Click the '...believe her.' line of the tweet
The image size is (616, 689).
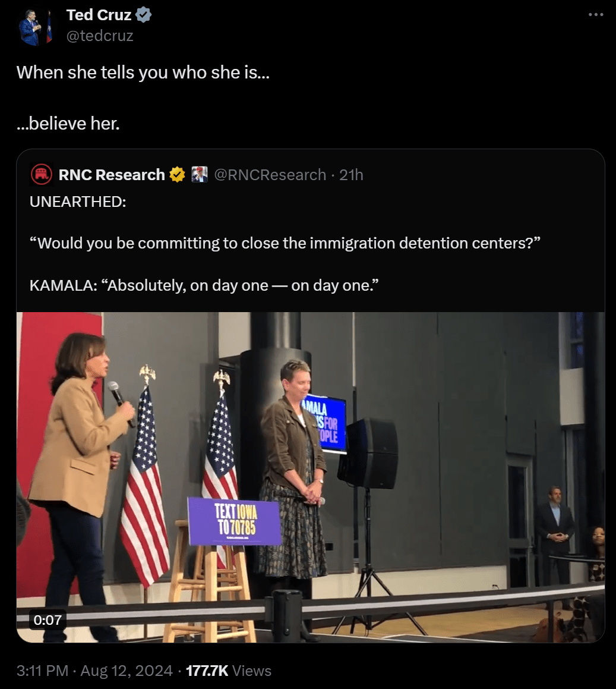pyautogui.click(x=68, y=124)
